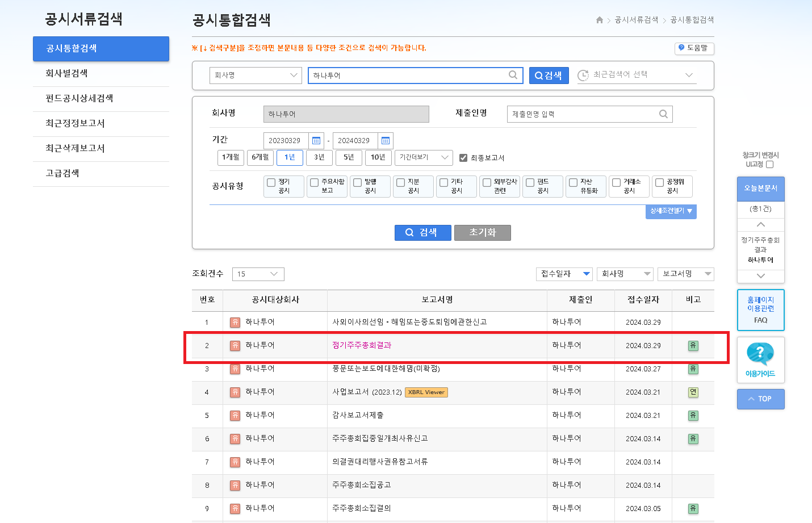Open the 최근검색어 선택 dropdown
The height and width of the screenshot is (523, 812).
point(637,75)
